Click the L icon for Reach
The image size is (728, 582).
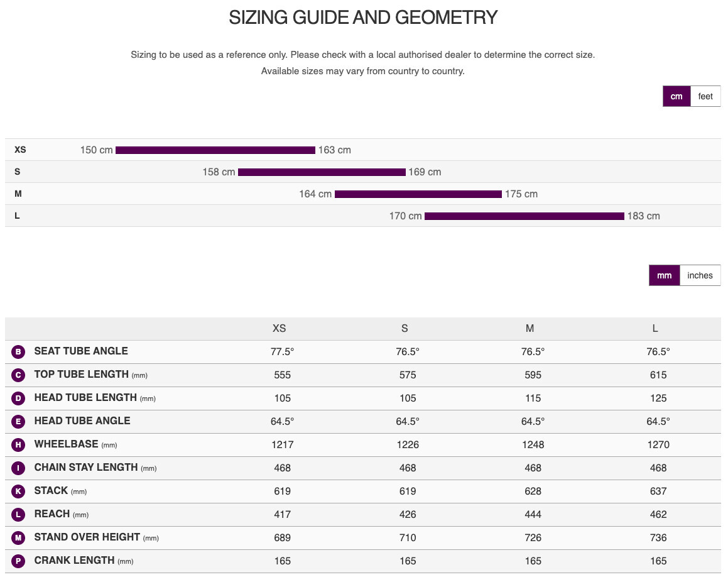pos(18,514)
